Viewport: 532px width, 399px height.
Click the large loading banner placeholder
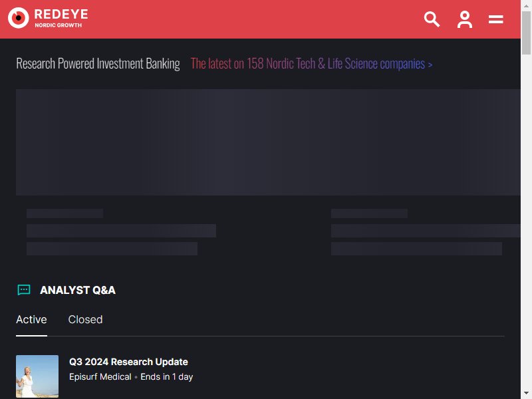coord(268,142)
